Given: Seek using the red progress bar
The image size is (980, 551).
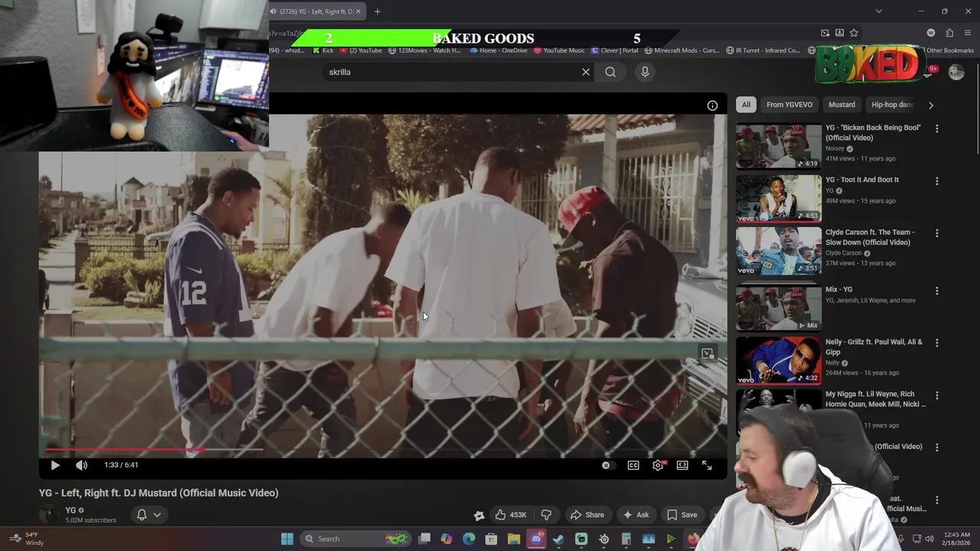Looking at the screenshot, I should [122, 450].
